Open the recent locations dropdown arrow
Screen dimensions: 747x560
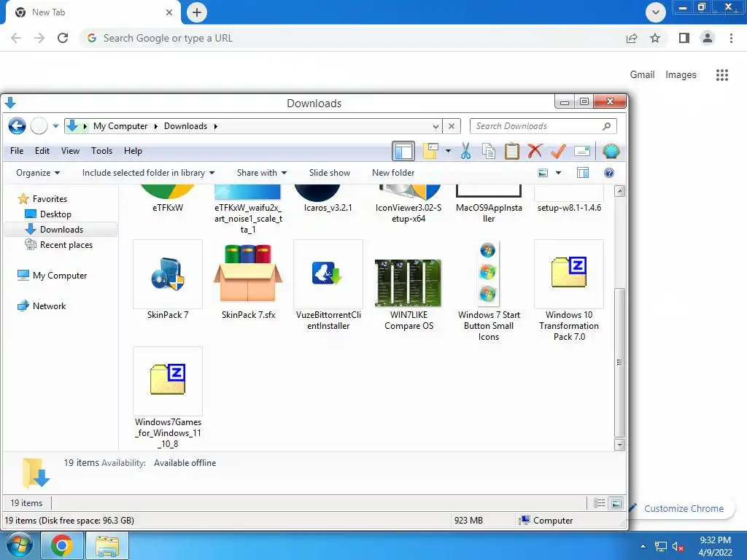(55, 126)
